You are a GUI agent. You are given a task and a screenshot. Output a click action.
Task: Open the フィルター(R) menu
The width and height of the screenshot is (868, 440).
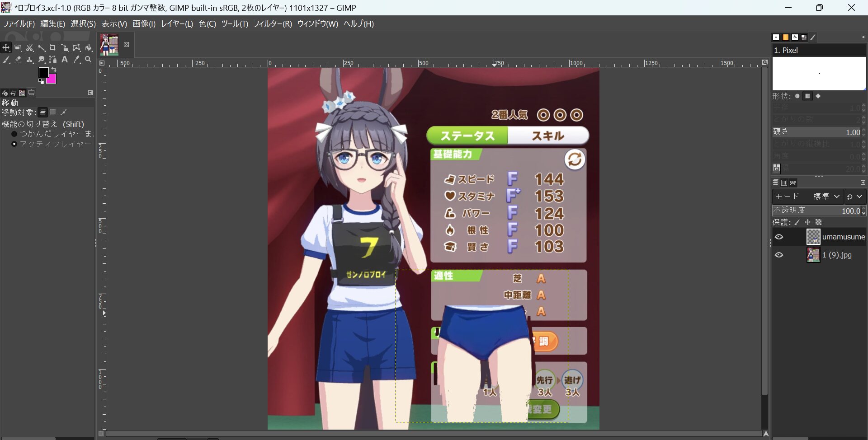click(272, 24)
